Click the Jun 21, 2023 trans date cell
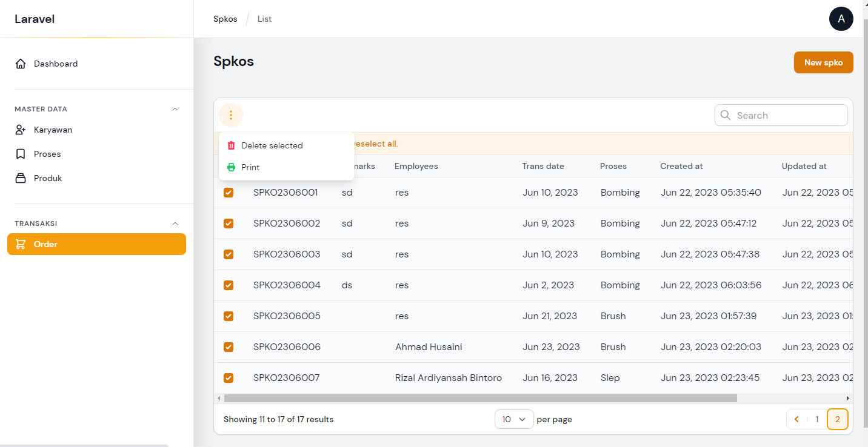This screenshot has height=447, width=868. click(x=550, y=316)
